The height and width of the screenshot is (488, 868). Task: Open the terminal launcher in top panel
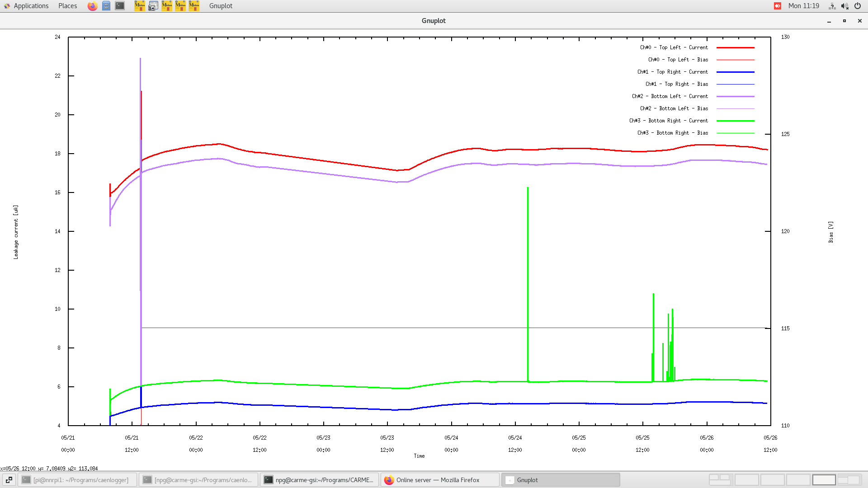[x=120, y=6]
